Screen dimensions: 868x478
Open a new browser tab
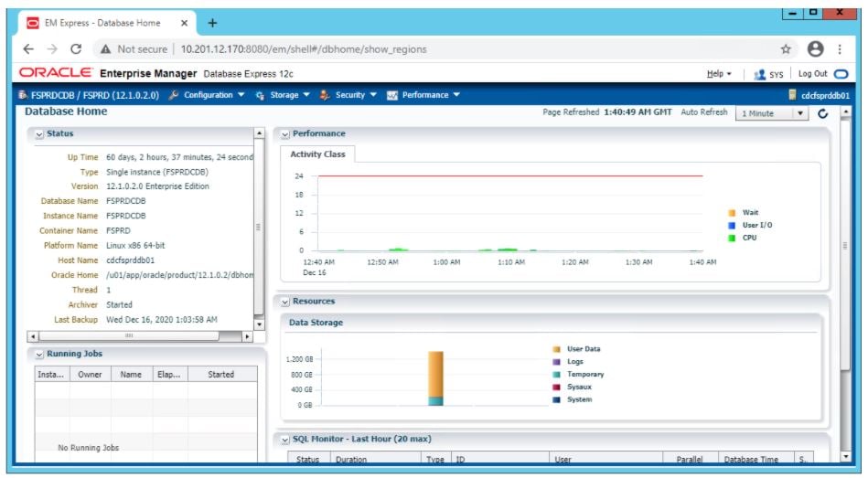[x=212, y=23]
